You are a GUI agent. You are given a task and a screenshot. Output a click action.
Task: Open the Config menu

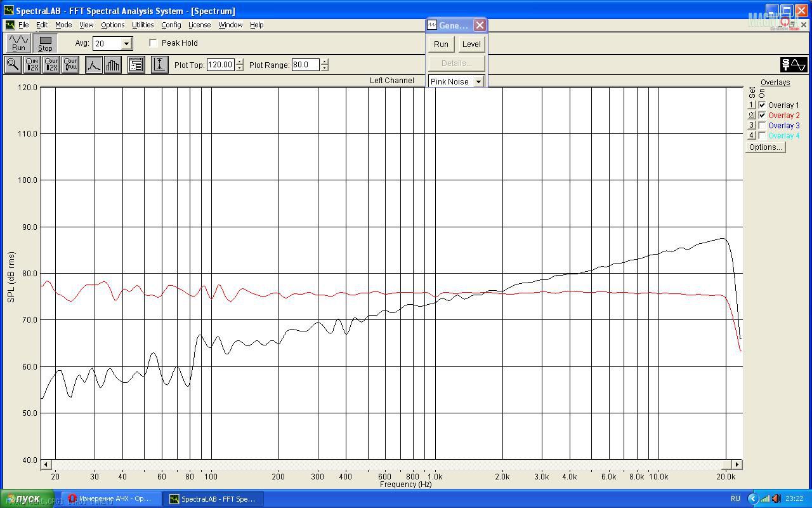pos(171,25)
